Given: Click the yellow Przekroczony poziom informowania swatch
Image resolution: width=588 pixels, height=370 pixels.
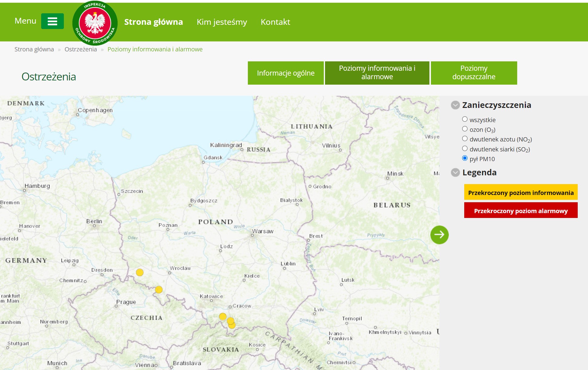Looking at the screenshot, I should pos(521,192).
